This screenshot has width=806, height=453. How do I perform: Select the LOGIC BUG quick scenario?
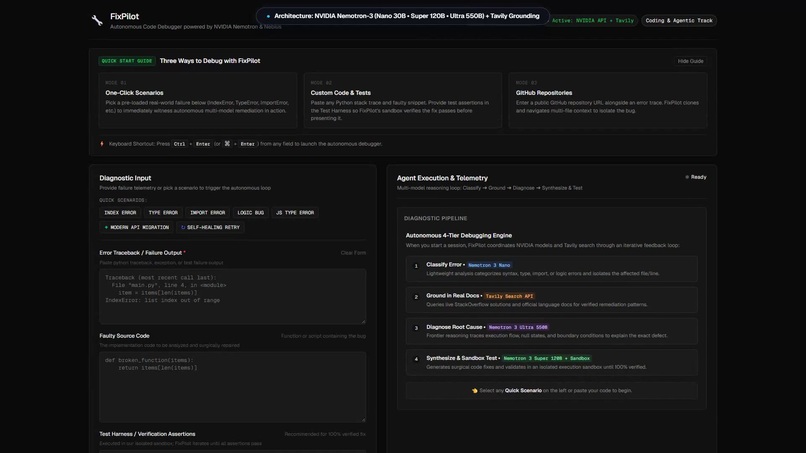point(250,213)
